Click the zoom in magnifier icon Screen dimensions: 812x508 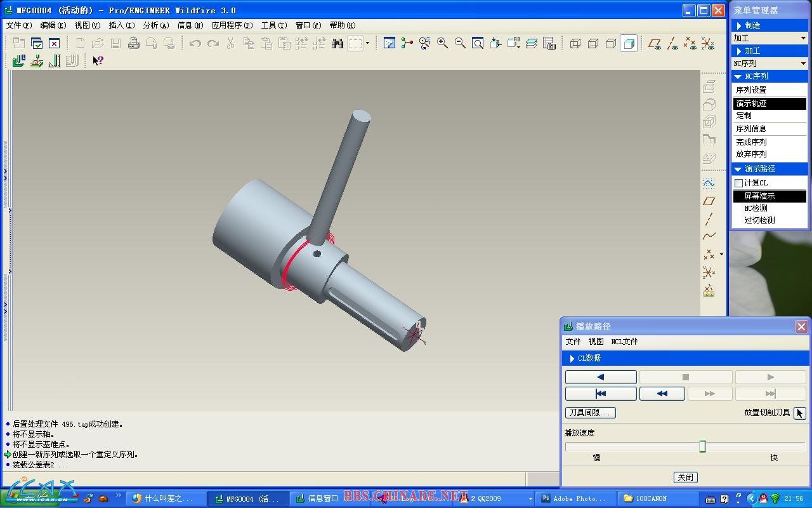tap(442, 43)
